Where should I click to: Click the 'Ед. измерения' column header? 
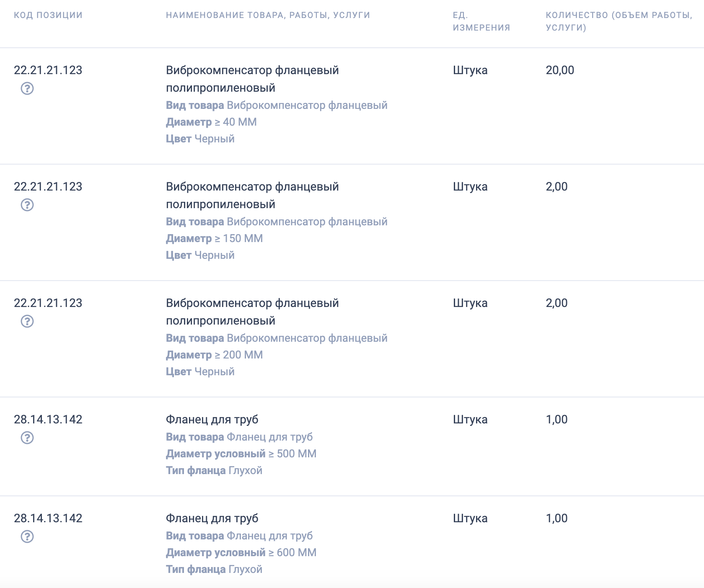pos(481,21)
